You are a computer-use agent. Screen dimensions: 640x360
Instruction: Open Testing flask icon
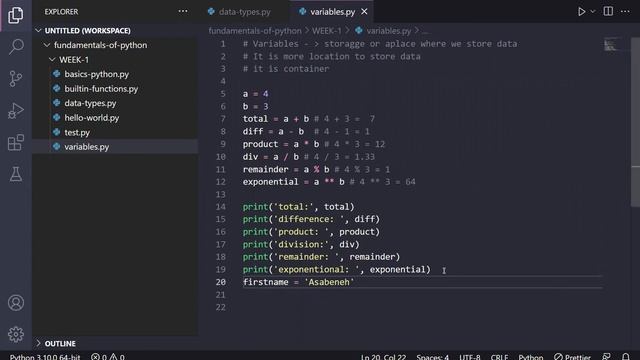click(16, 174)
